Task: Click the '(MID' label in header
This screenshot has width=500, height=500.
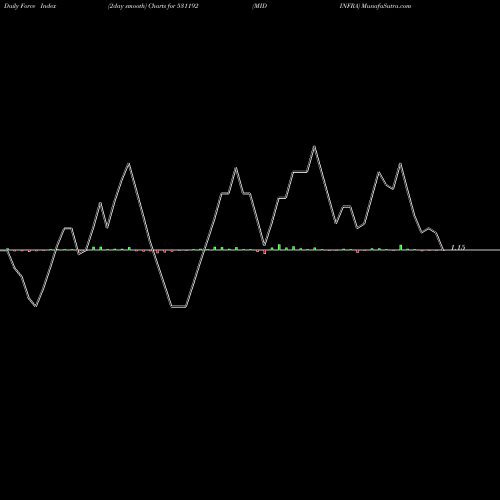Action: tap(260, 6)
